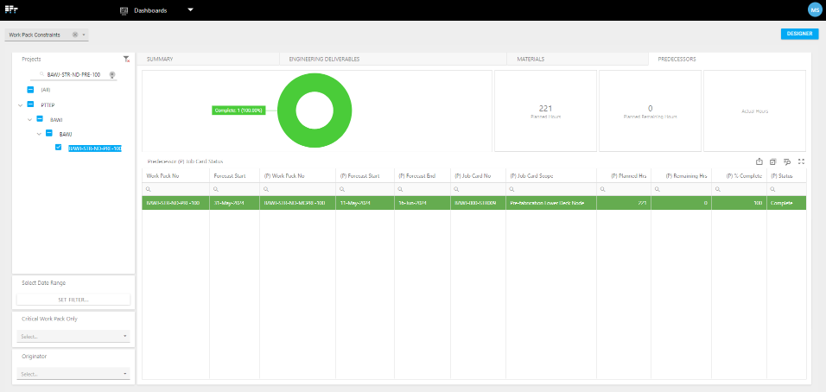Click search icon under (P) Status column
Screen dimensions: 826x392
tap(773, 189)
